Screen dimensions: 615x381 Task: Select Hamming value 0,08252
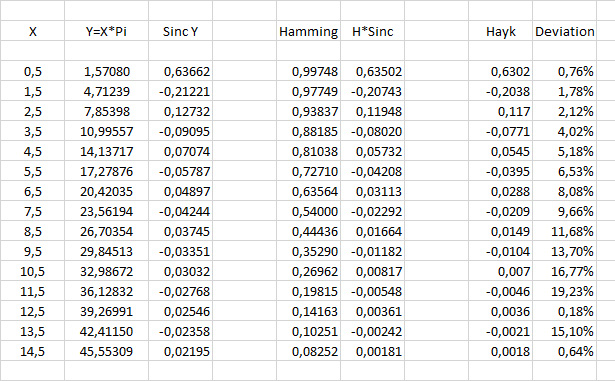[x=308, y=351]
